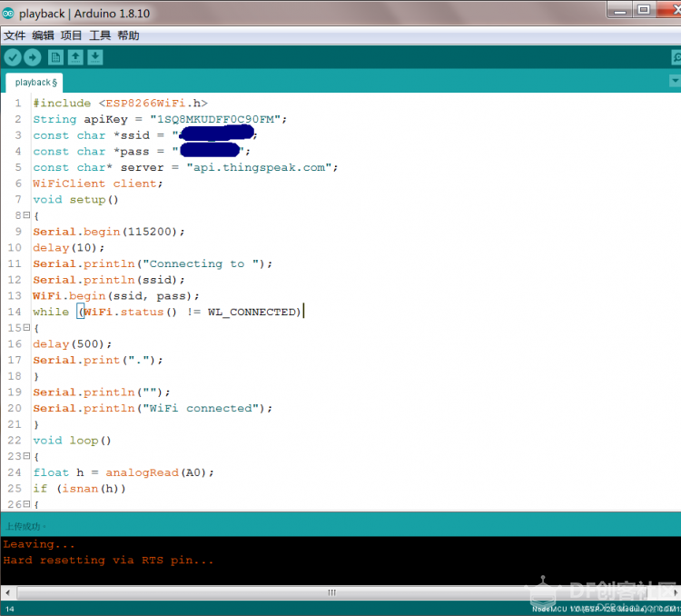This screenshot has width=681, height=616.
Task: Minimize the Arduino window
Action: (x=620, y=10)
